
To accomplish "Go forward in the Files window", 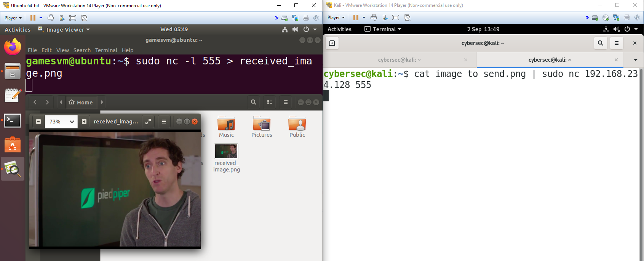I will point(47,102).
